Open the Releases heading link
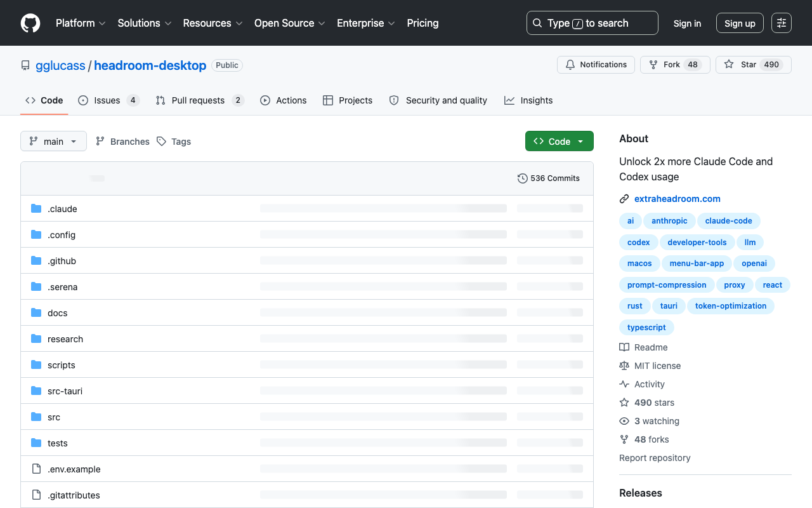The width and height of the screenshot is (812, 508). pyautogui.click(x=641, y=493)
